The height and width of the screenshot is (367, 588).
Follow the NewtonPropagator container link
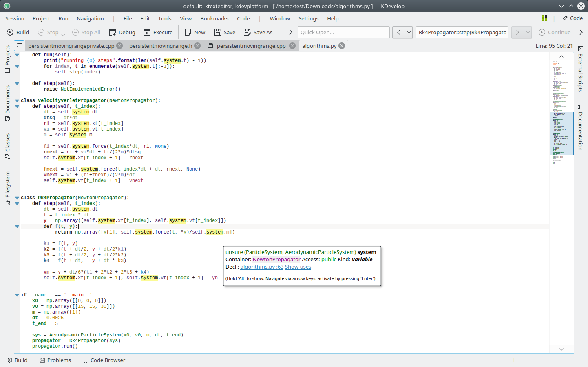276,259
